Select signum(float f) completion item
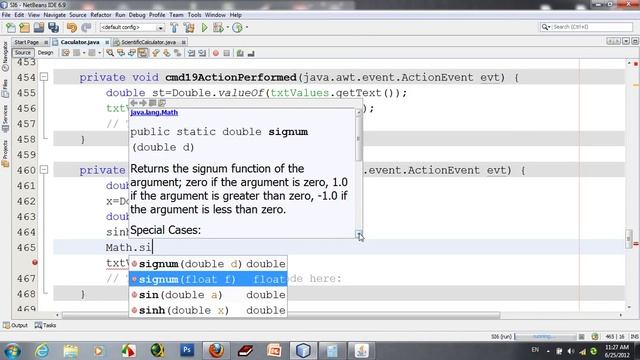The height and width of the screenshot is (360, 640). point(208,280)
